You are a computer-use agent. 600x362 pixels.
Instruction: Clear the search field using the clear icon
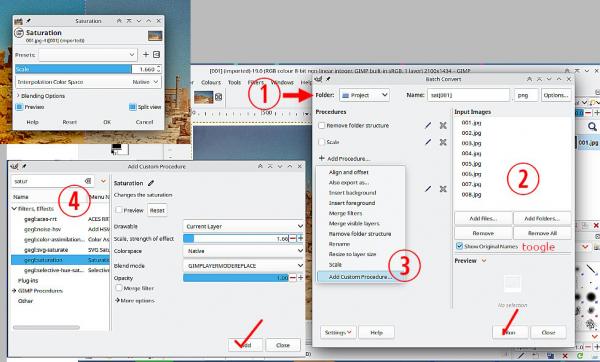[x=88, y=181]
